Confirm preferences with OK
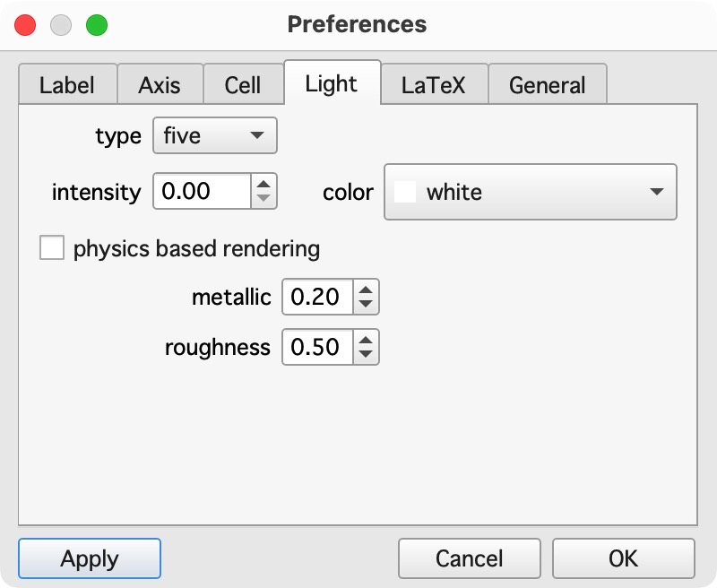The width and height of the screenshot is (717, 588). click(624, 558)
